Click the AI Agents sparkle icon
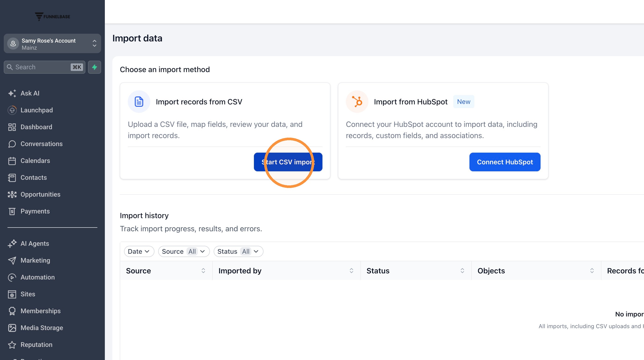 click(x=12, y=243)
